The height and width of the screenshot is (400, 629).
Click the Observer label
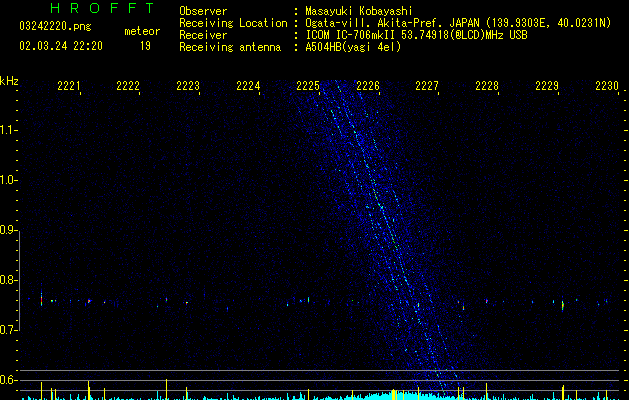[x=203, y=11]
